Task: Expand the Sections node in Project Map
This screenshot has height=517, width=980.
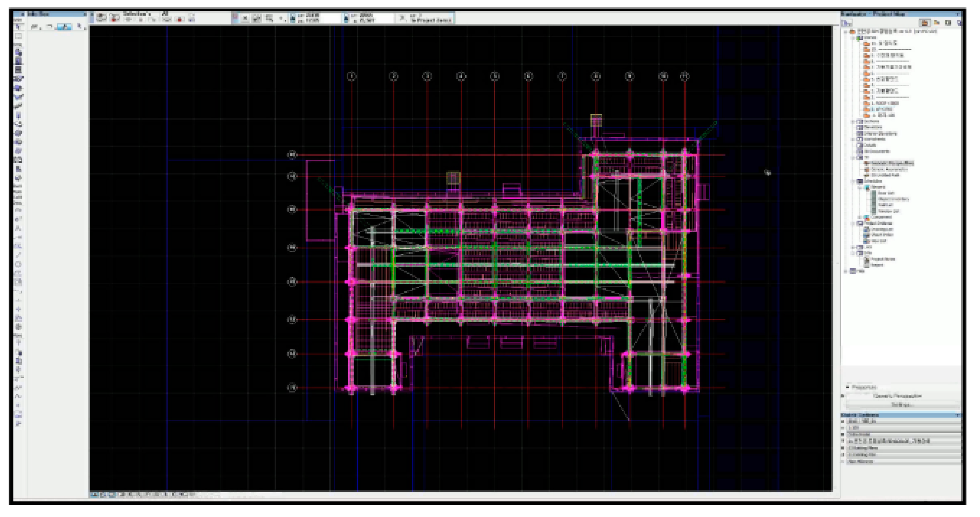Action: click(x=853, y=121)
